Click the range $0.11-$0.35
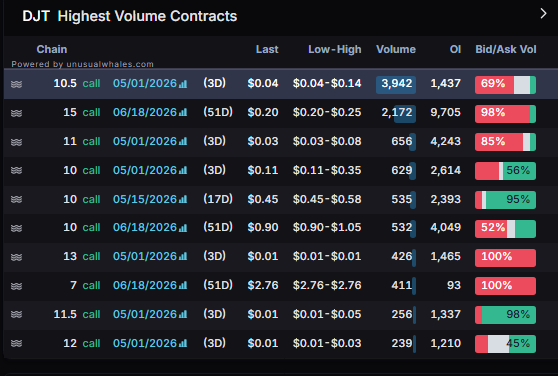558x376 pixels. click(327, 170)
